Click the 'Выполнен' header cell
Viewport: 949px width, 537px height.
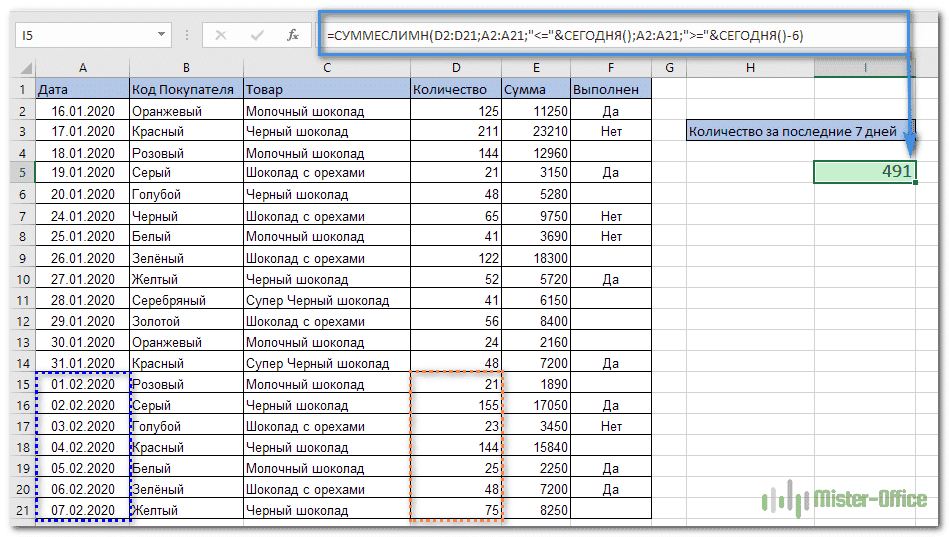click(611, 89)
